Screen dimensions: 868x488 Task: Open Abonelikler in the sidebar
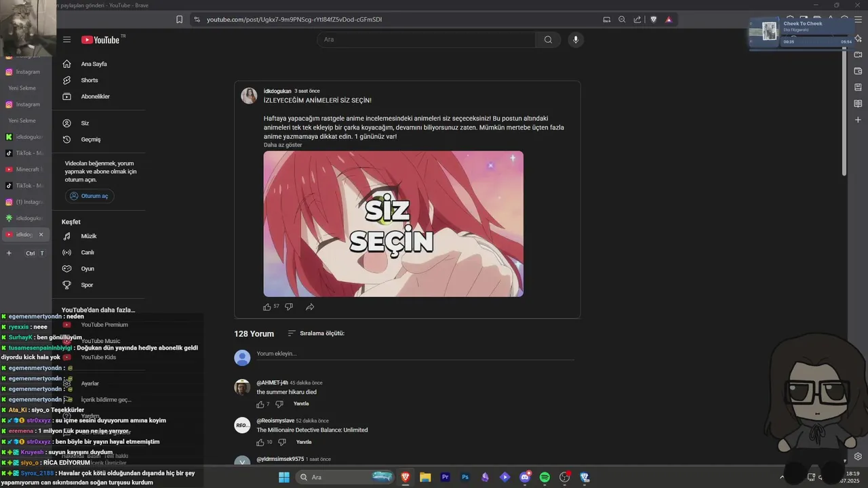click(94, 96)
